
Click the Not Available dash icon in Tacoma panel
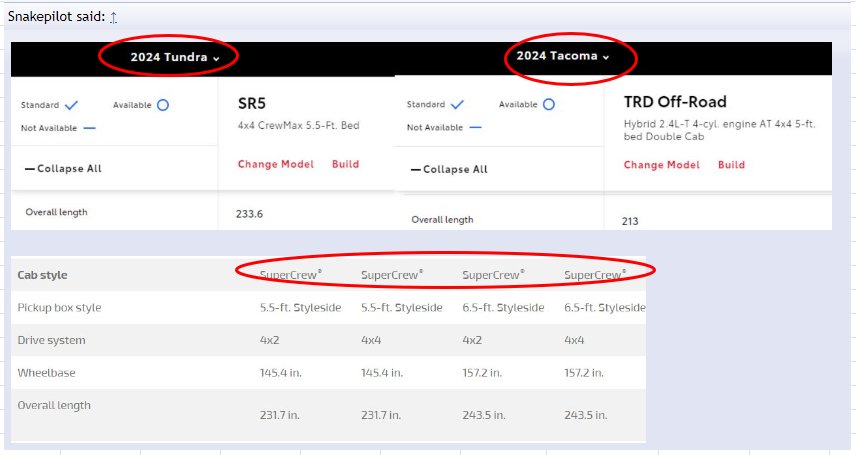pos(475,128)
